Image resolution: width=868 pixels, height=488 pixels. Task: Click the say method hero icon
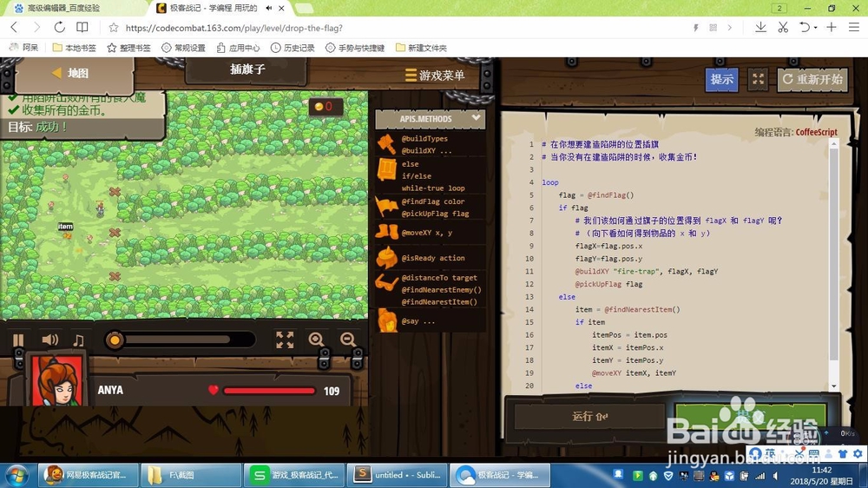pos(387,320)
